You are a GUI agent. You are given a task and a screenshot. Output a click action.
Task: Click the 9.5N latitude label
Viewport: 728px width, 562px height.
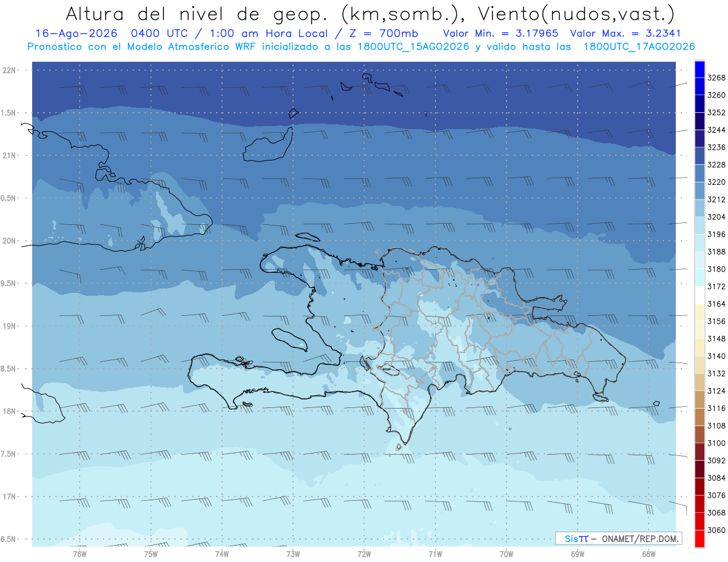coord(9,284)
